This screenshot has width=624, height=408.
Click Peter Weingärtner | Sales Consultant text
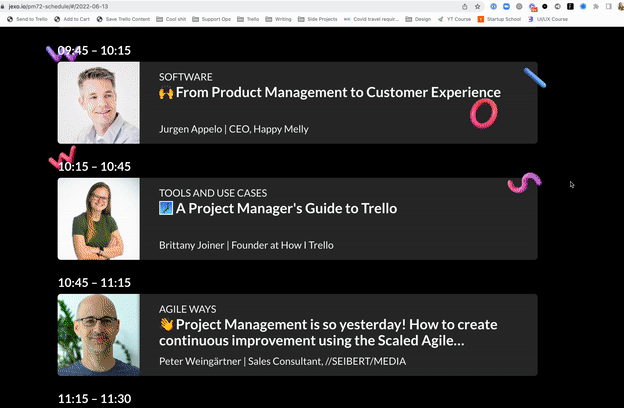click(283, 361)
